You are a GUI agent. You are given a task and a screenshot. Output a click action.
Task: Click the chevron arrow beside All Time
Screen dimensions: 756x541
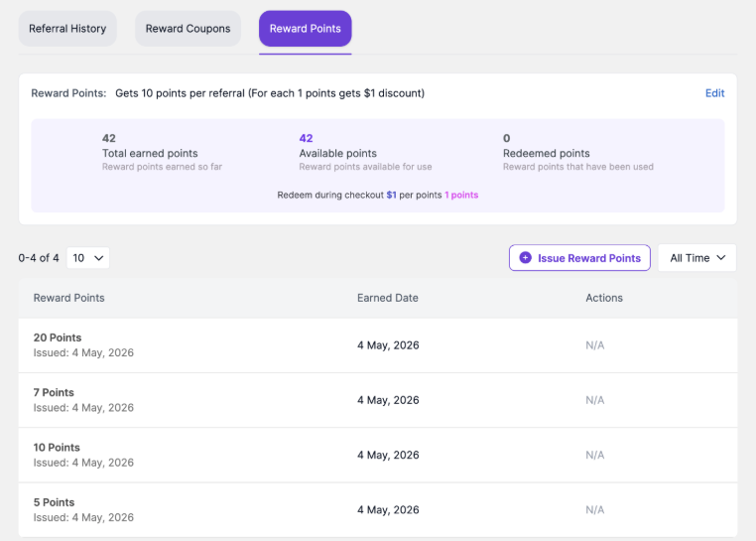[721, 258]
